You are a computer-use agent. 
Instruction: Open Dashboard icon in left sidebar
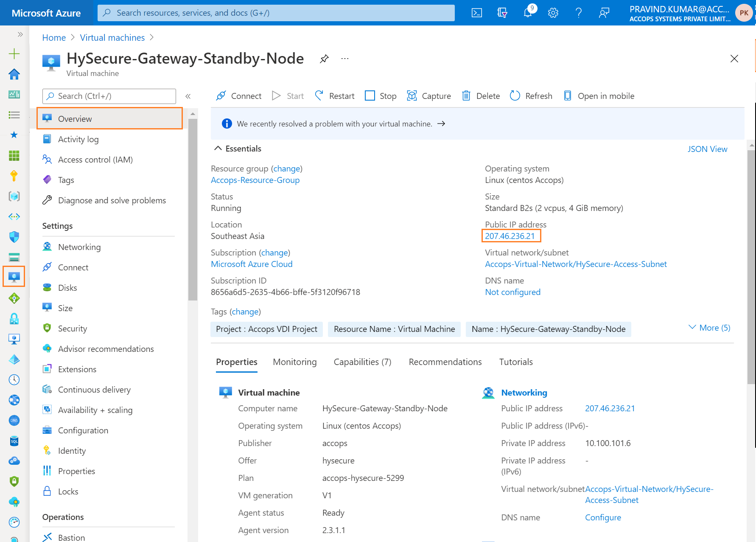tap(14, 94)
